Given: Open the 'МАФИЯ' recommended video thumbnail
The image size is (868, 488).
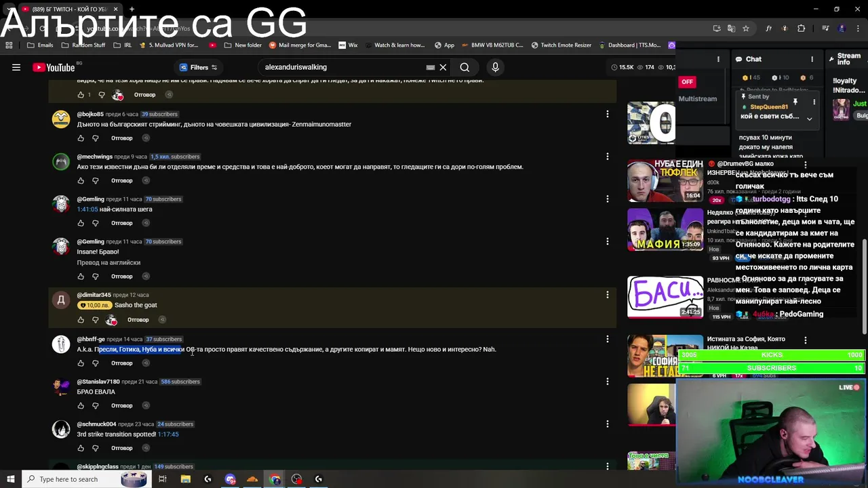Looking at the screenshot, I should click(665, 230).
